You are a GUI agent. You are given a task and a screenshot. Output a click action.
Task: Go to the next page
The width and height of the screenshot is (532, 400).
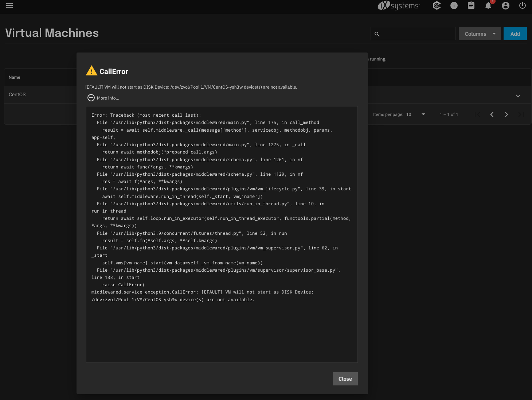pyautogui.click(x=506, y=114)
